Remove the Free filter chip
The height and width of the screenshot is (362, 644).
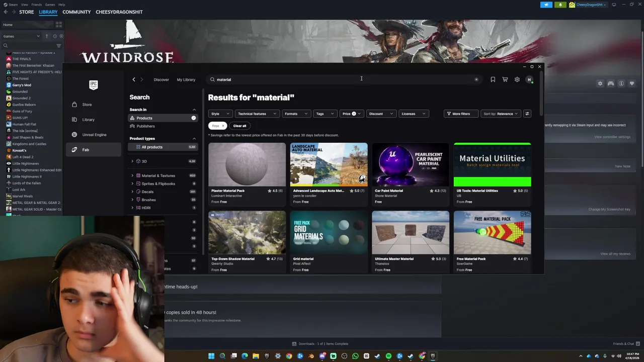(223, 126)
